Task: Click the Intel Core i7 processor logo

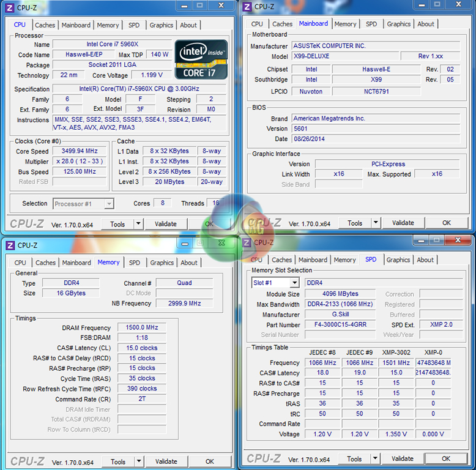Action: 201,59
